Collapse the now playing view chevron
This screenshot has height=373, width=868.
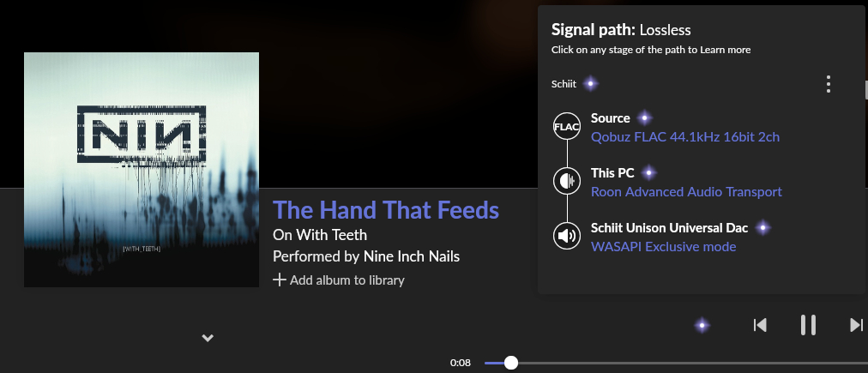click(207, 338)
